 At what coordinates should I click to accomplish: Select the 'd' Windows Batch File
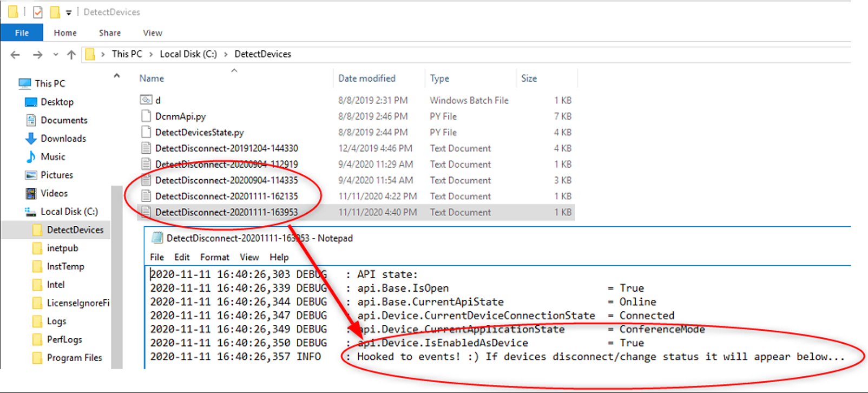pos(157,101)
